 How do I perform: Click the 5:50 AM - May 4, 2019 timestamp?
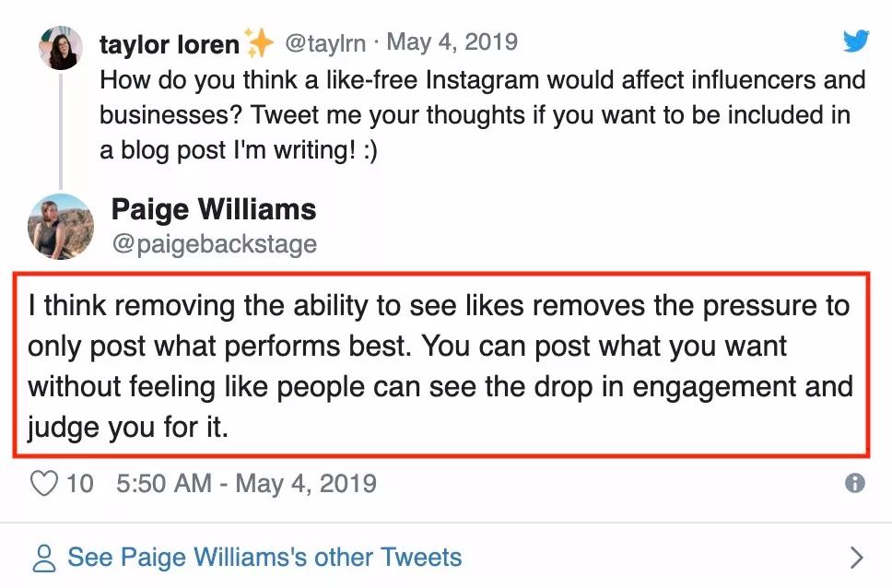[246, 484]
